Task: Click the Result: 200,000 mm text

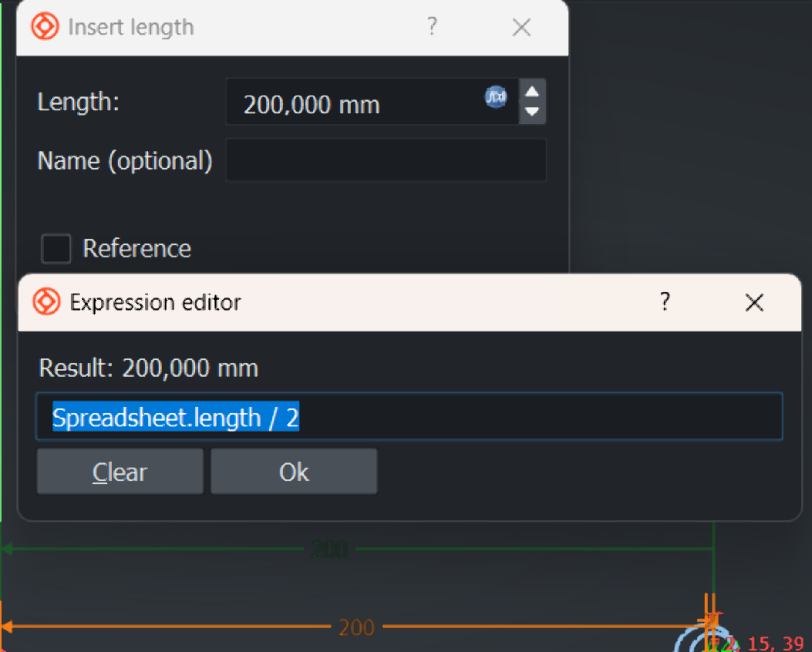Action: 148,368
